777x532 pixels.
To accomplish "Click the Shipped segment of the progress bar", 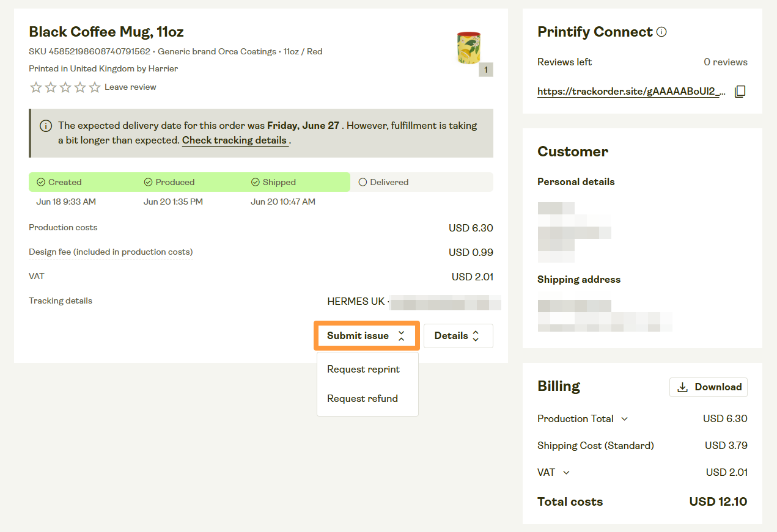I will pos(293,181).
